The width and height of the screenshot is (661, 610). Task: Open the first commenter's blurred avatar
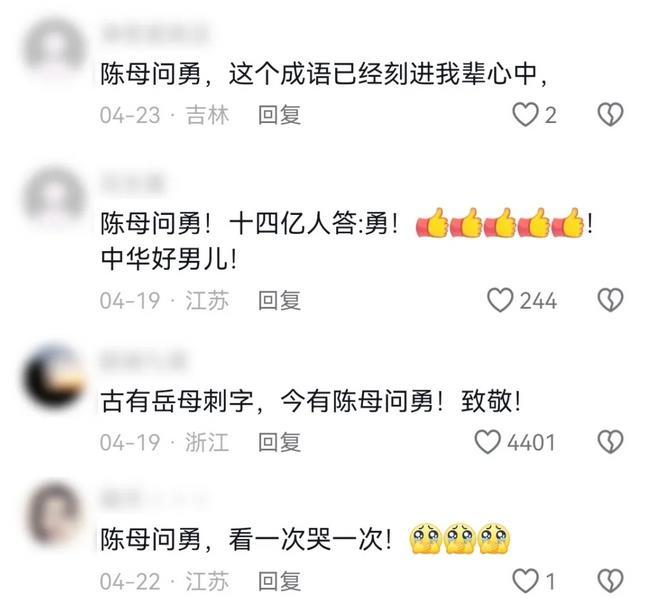54,47
